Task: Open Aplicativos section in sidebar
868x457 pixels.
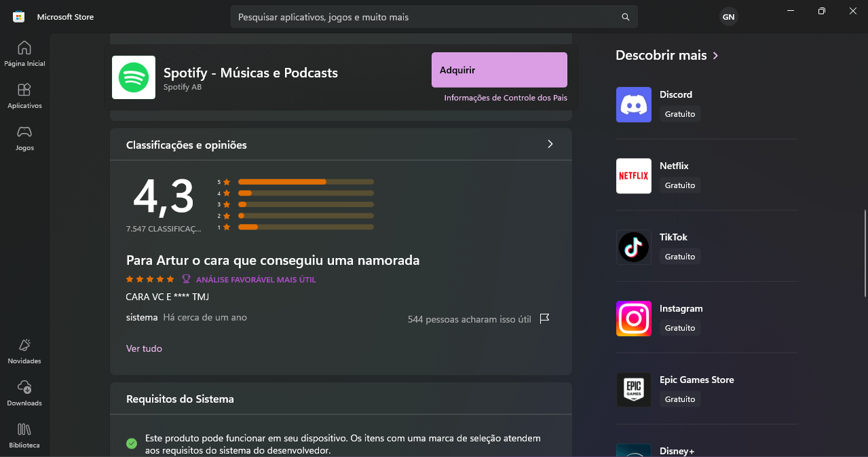Action: tap(24, 96)
